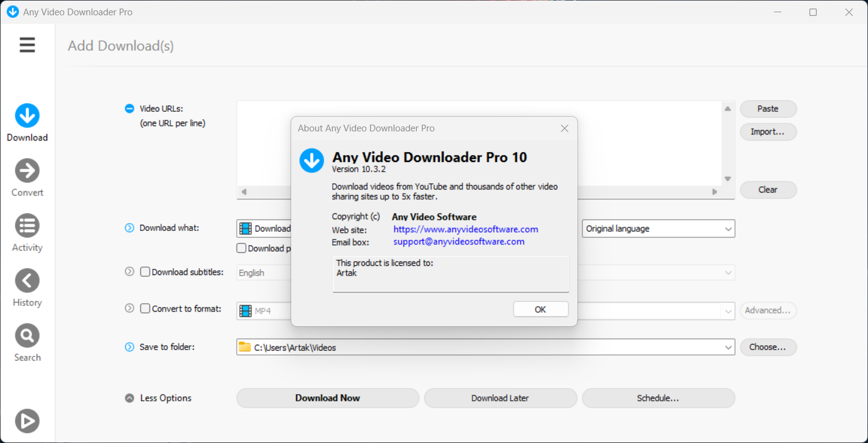The height and width of the screenshot is (443, 868).
Task: Toggle the checkbox below Download what field
Action: pos(242,248)
